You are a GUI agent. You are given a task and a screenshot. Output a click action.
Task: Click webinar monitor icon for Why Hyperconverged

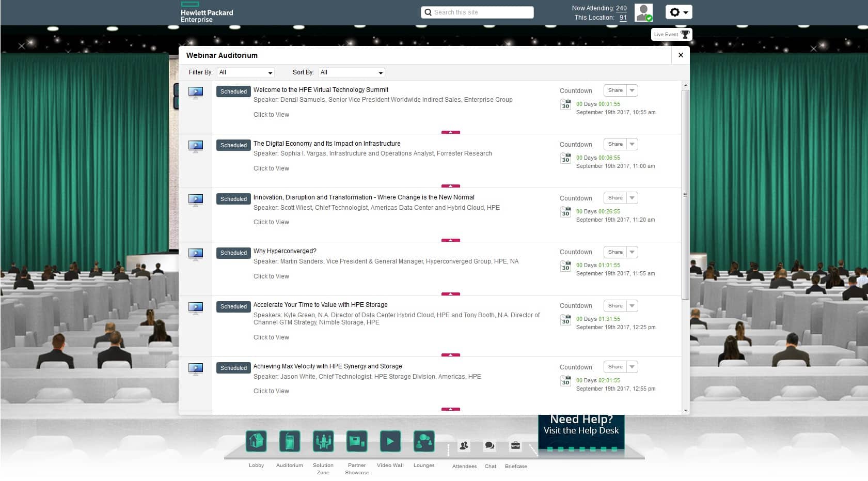coord(196,254)
